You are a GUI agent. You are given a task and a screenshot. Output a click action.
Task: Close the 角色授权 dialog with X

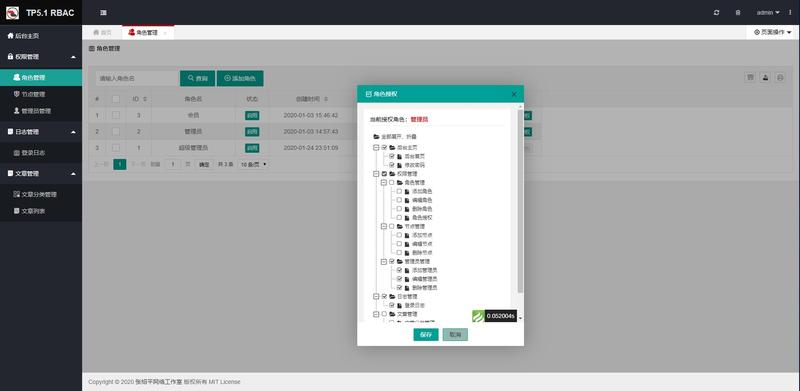coord(514,94)
